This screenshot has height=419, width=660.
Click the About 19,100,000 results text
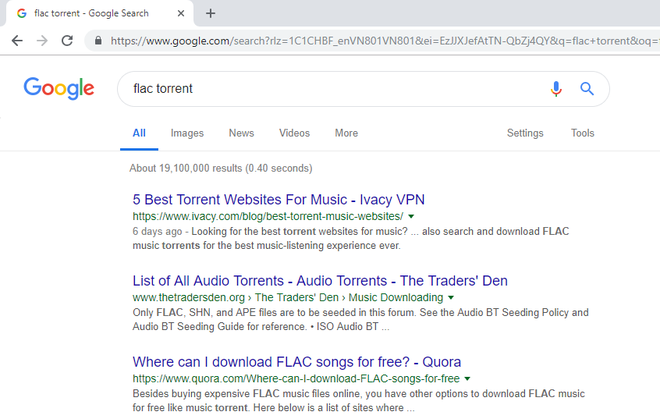[x=221, y=168]
